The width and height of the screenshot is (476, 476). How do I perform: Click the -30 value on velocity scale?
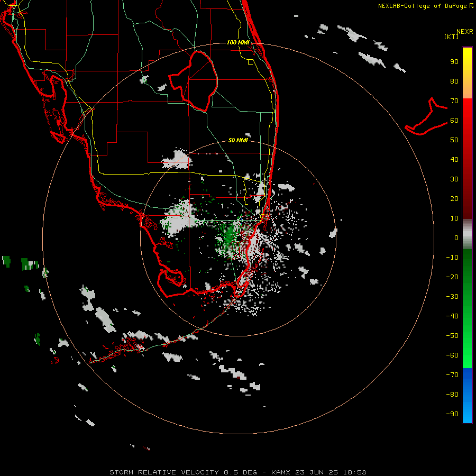(x=452, y=297)
